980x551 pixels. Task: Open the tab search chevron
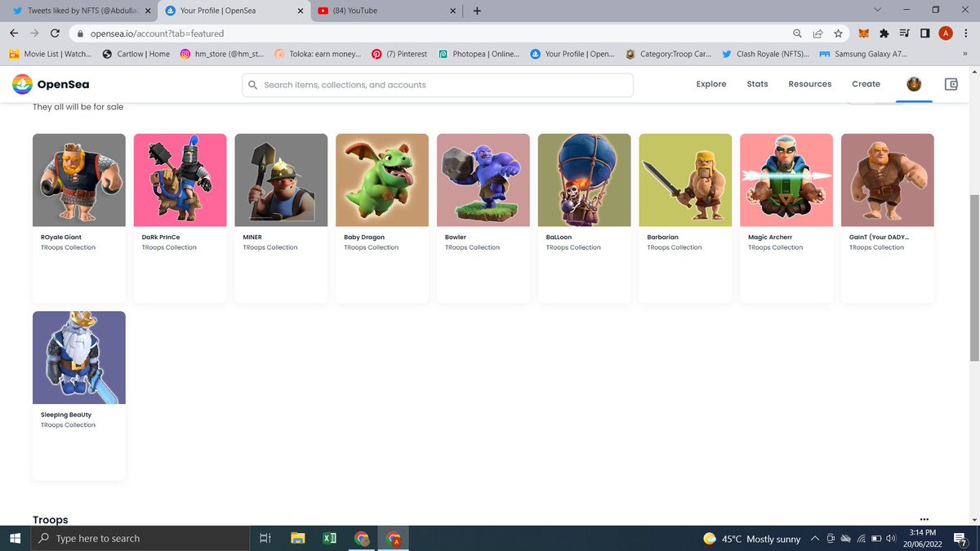[877, 10]
